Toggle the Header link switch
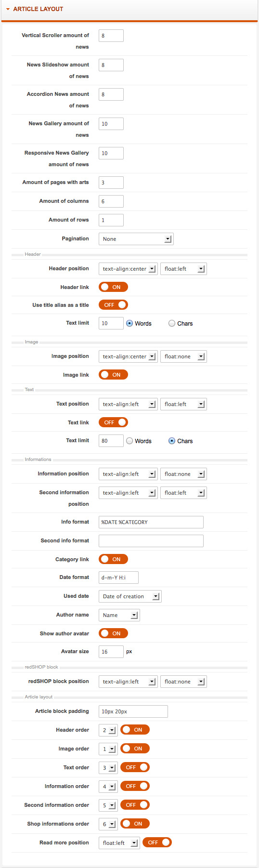Image resolution: width=259 pixels, height=868 pixels. [x=113, y=287]
